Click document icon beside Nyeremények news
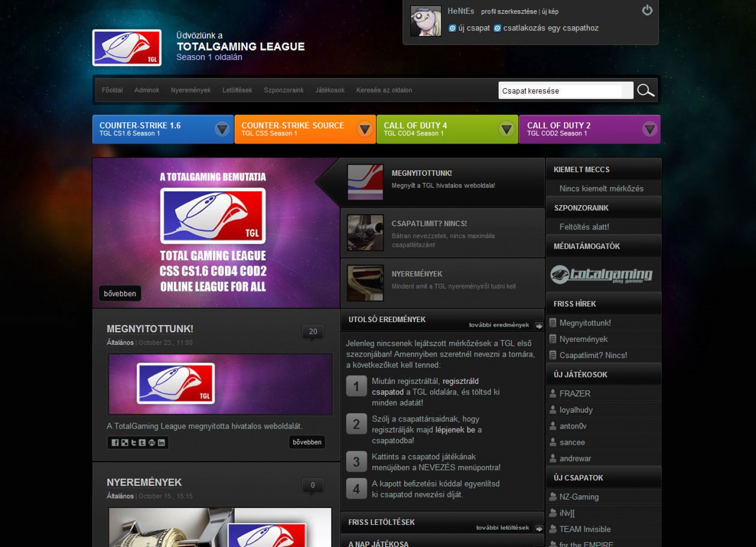The height and width of the screenshot is (547, 756). click(x=553, y=339)
